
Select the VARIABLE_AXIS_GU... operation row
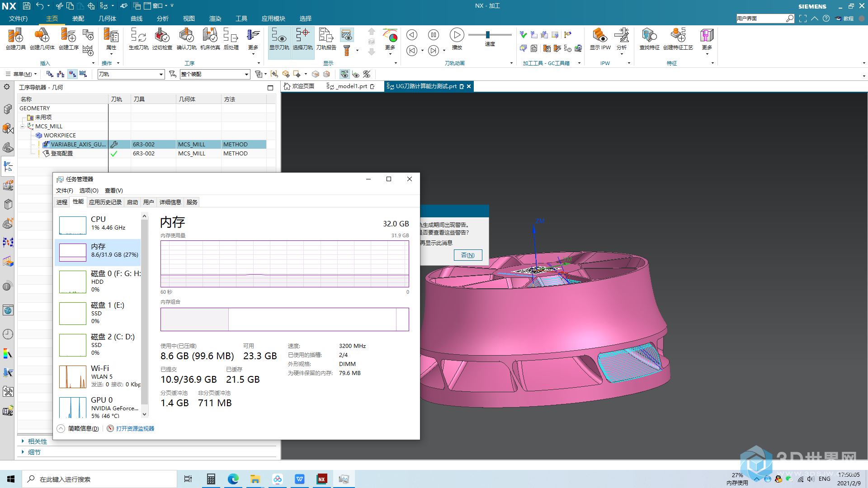coord(142,145)
